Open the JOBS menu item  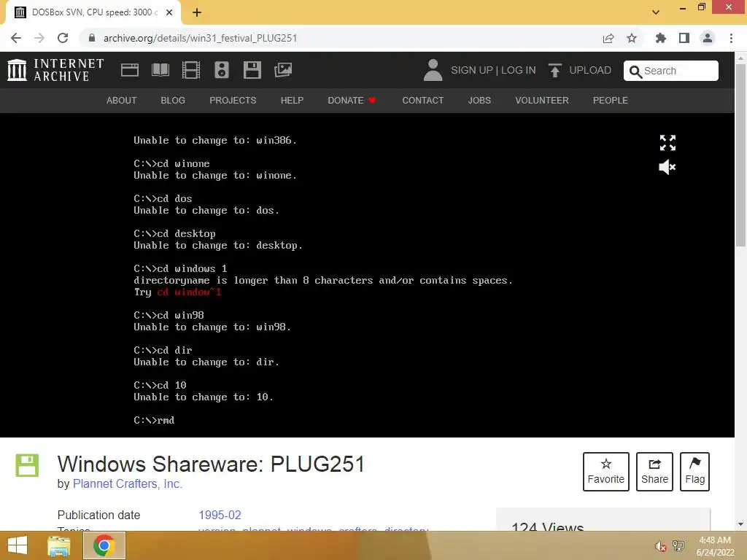479,101
